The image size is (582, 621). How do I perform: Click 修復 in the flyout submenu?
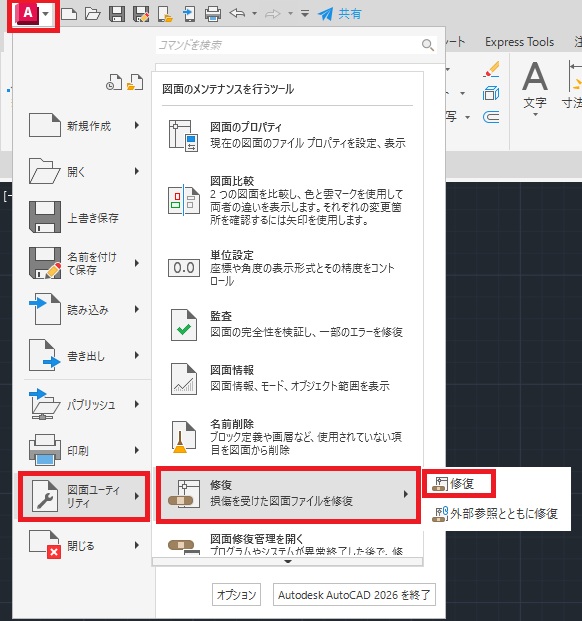(458, 484)
